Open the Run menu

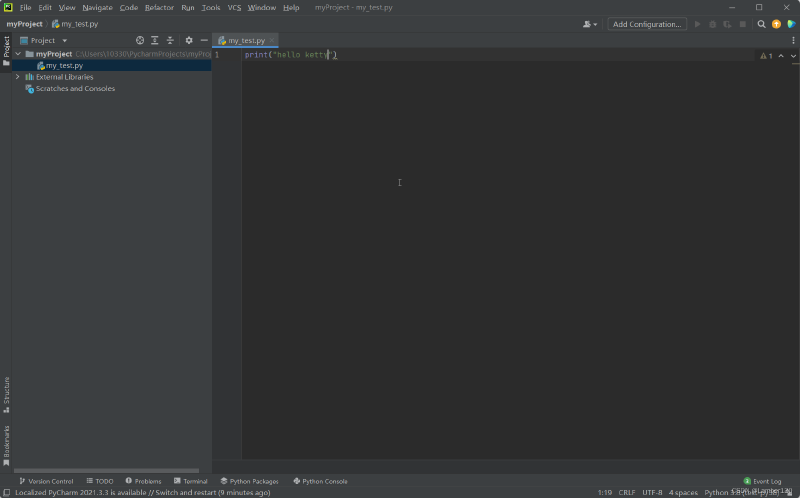(188, 8)
